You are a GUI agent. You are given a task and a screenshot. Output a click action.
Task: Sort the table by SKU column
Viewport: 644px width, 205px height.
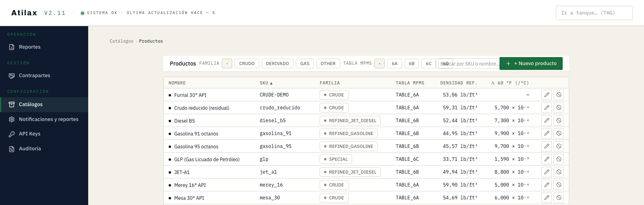click(266, 83)
